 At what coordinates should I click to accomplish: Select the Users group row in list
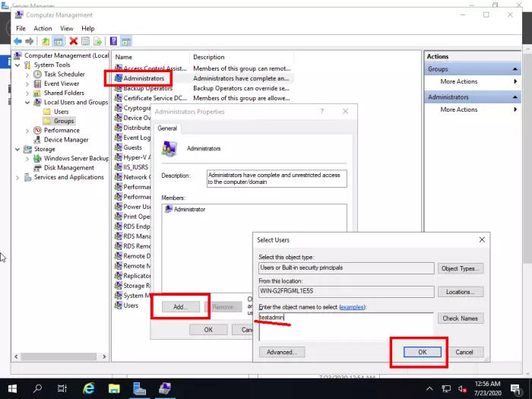coord(127,306)
